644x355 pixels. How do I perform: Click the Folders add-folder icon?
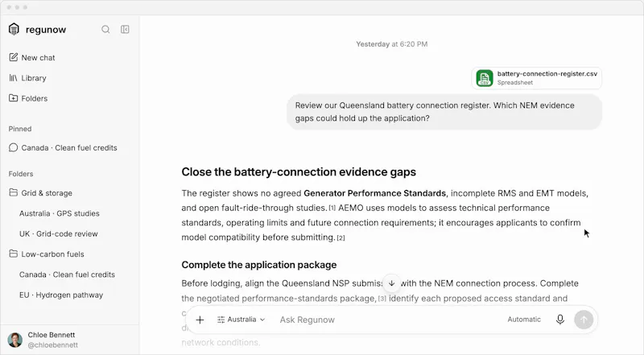tap(13, 98)
